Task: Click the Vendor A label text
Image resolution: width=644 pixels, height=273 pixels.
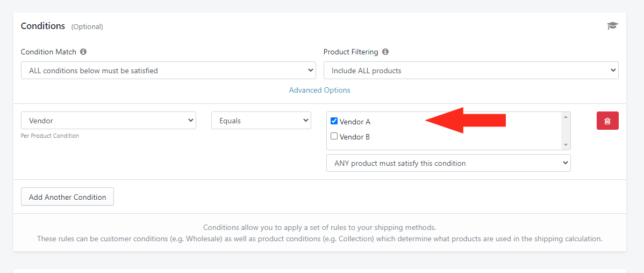Action: [355, 122]
